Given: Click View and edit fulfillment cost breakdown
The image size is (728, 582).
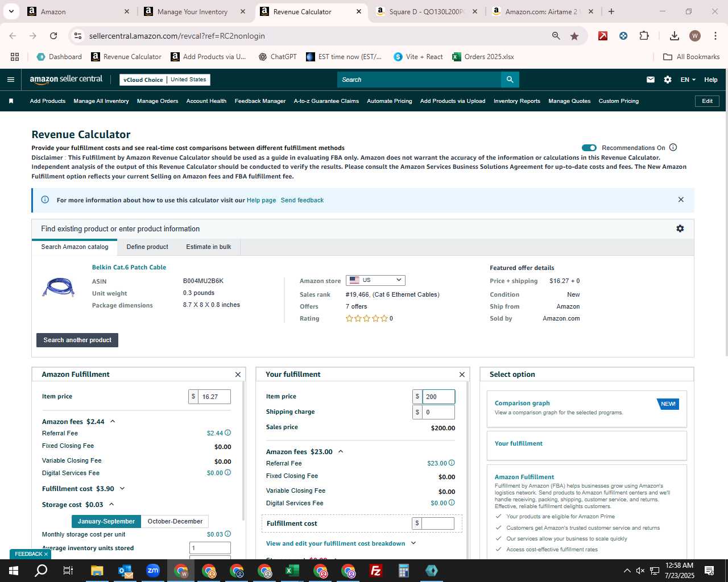Looking at the screenshot, I should [x=336, y=543].
